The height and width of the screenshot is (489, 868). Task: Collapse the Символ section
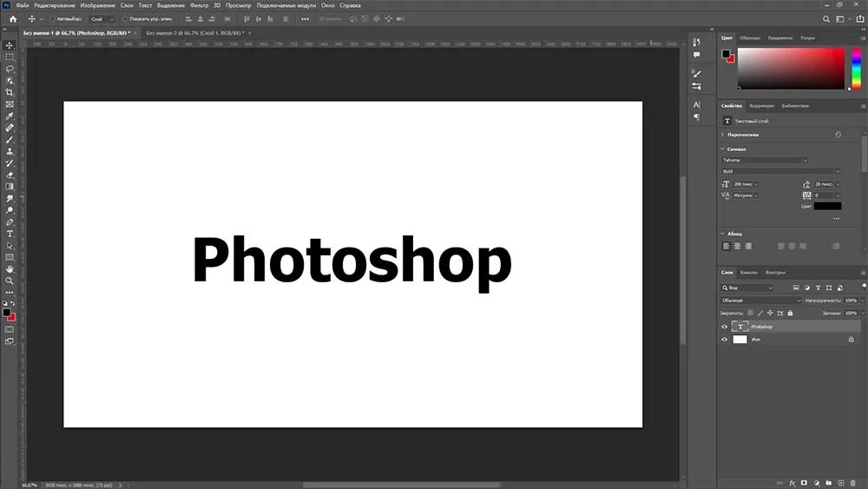tap(723, 149)
